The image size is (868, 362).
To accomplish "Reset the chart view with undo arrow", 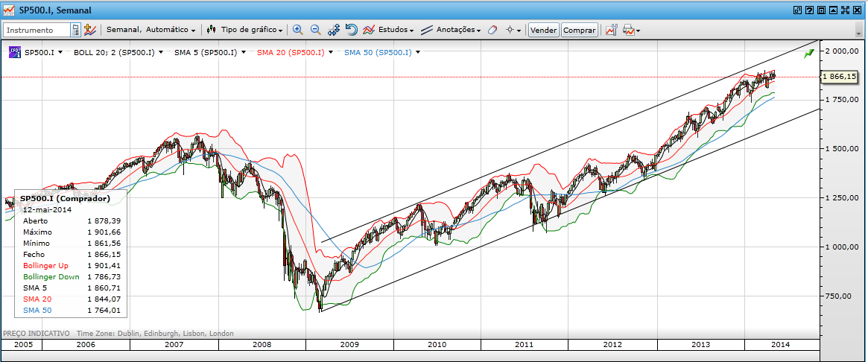I will (x=351, y=30).
